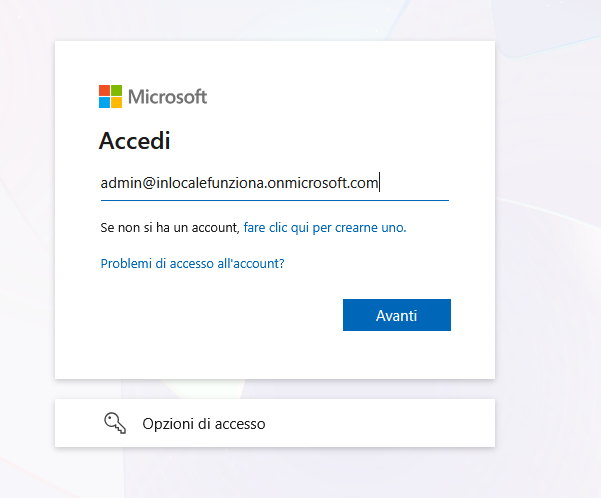Click the Avanti button
Screen dimensions: 601x498
coord(397,315)
